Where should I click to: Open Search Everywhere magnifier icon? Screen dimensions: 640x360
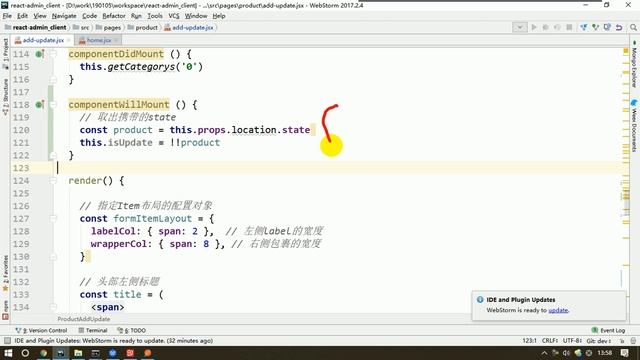pyautogui.click(x=633, y=27)
